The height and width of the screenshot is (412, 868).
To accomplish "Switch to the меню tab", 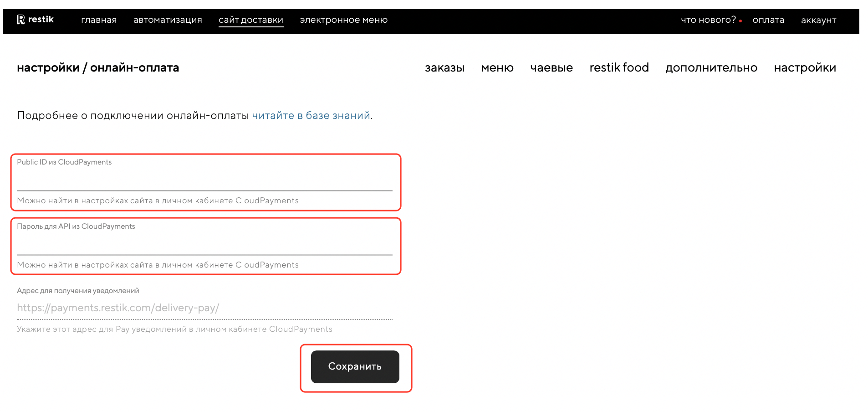I will (x=497, y=68).
